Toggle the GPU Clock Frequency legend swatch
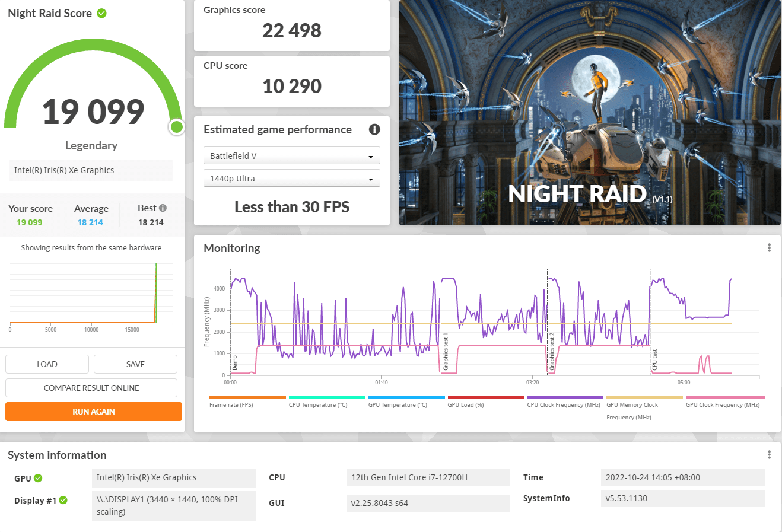This screenshot has width=782, height=532. click(726, 397)
